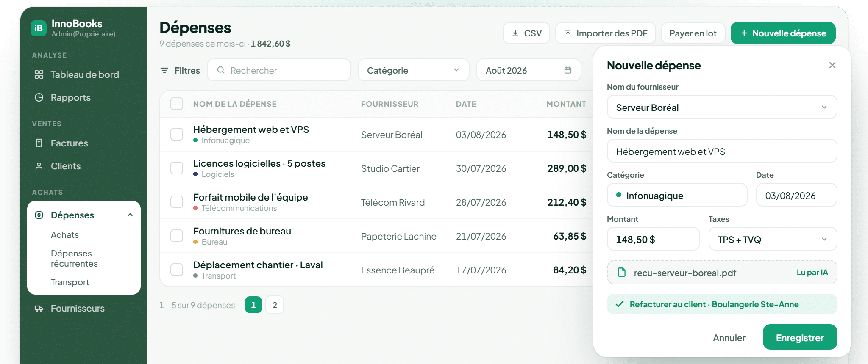The width and height of the screenshot is (868, 364).
Task: Open the Nom du fournisseur dropdown
Action: (722, 107)
